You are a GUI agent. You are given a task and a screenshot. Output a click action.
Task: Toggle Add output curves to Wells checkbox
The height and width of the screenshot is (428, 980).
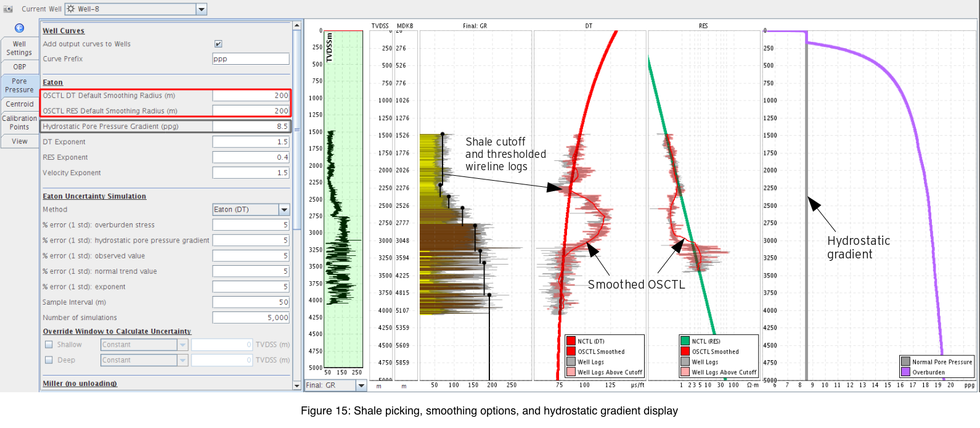(x=218, y=44)
